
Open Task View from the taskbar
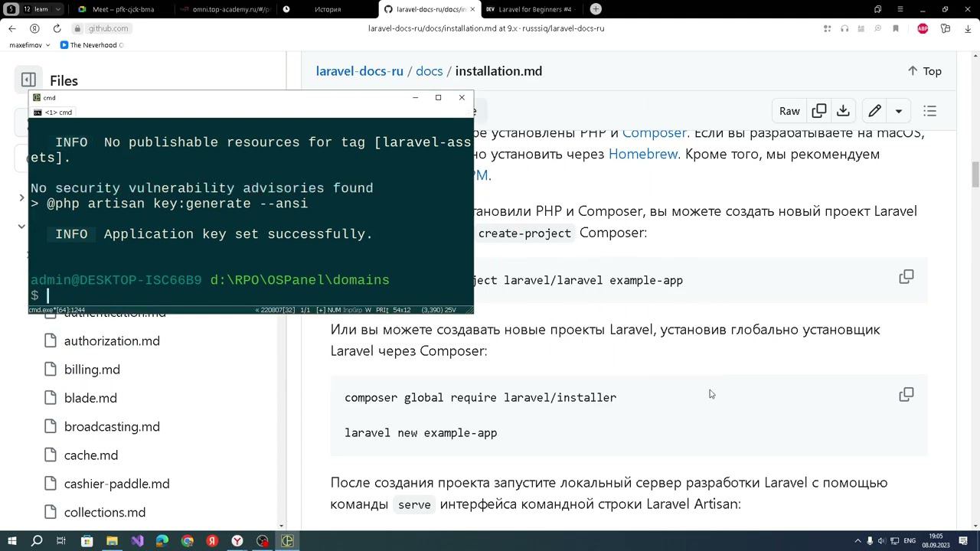coord(61,541)
